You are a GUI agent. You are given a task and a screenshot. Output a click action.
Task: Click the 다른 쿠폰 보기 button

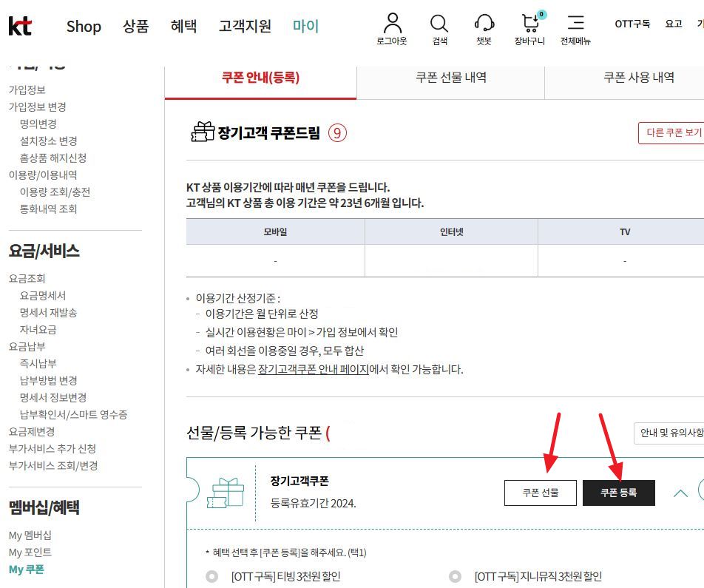pyautogui.click(x=671, y=132)
